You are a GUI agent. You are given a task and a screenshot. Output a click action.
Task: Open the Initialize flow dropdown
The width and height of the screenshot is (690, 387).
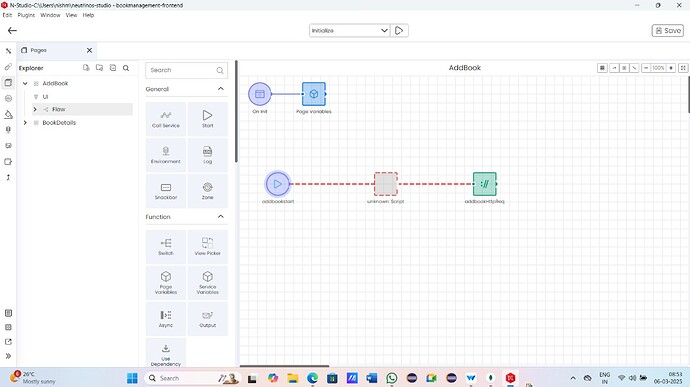(x=349, y=30)
